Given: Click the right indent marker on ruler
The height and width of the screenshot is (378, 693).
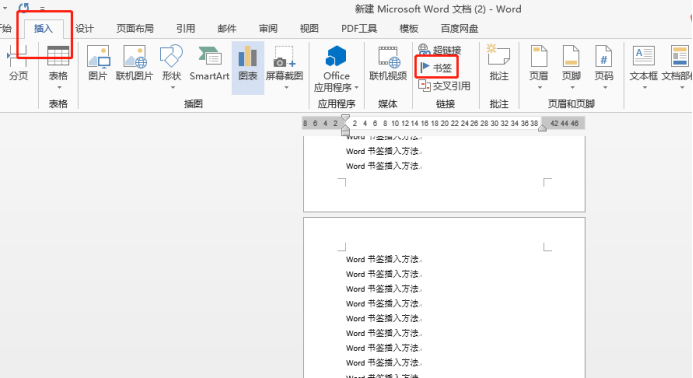Looking at the screenshot, I should click(x=542, y=128).
